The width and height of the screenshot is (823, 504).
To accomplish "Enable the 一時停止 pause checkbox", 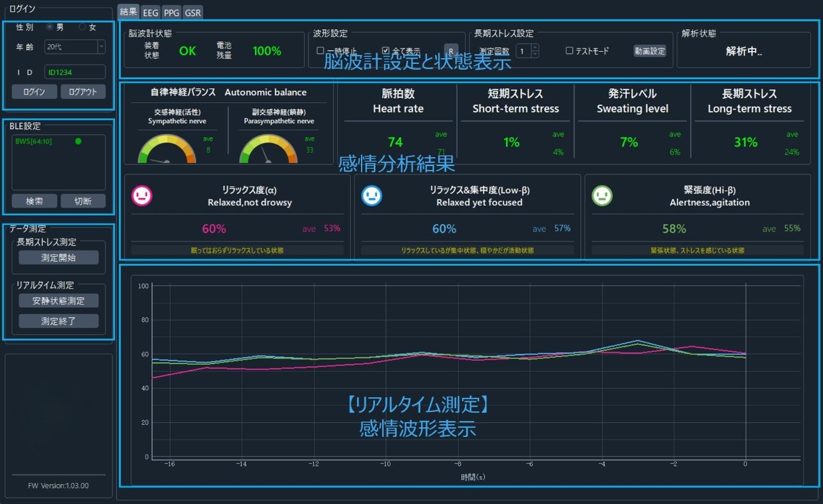I will 321,50.
